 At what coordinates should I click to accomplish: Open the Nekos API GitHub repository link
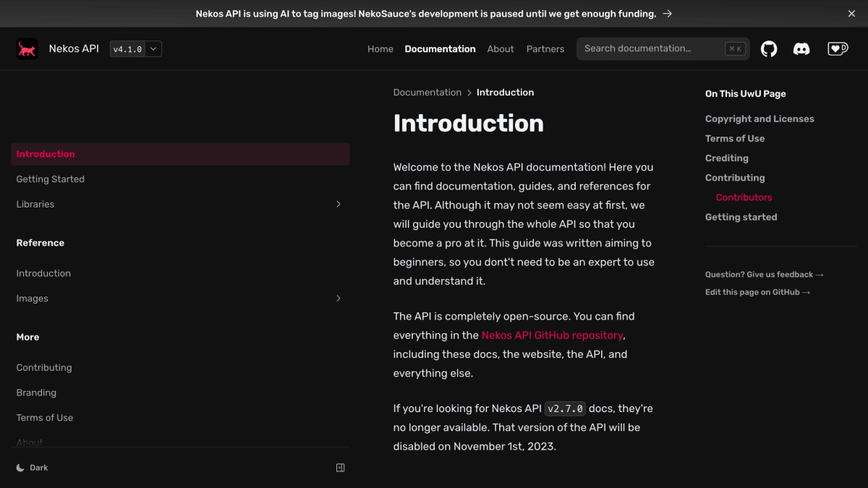pos(553,335)
